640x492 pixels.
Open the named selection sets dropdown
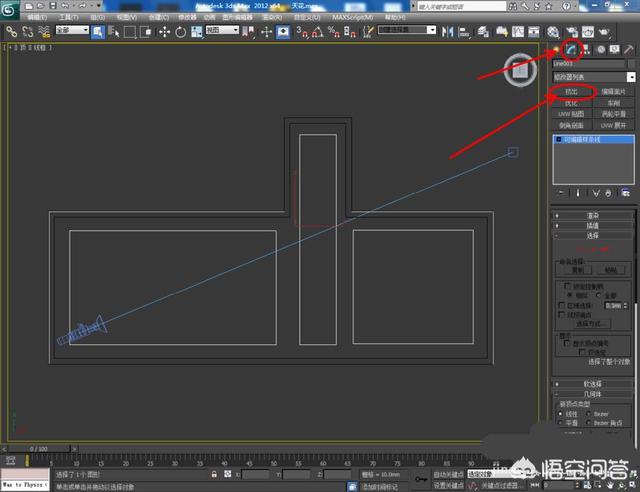[407, 30]
